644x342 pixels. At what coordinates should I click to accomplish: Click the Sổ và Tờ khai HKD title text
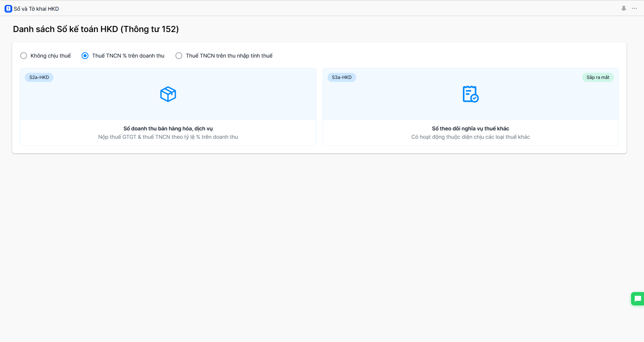[x=36, y=9]
